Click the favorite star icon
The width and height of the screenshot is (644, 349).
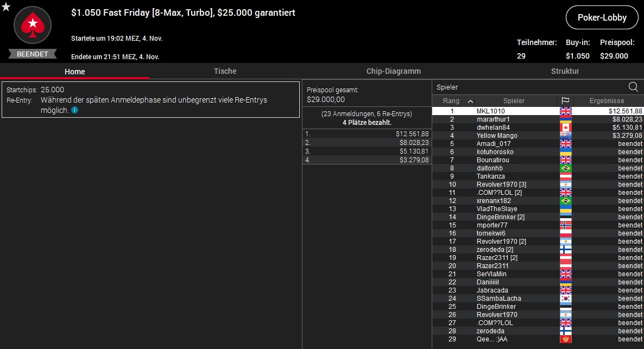tap(6, 7)
